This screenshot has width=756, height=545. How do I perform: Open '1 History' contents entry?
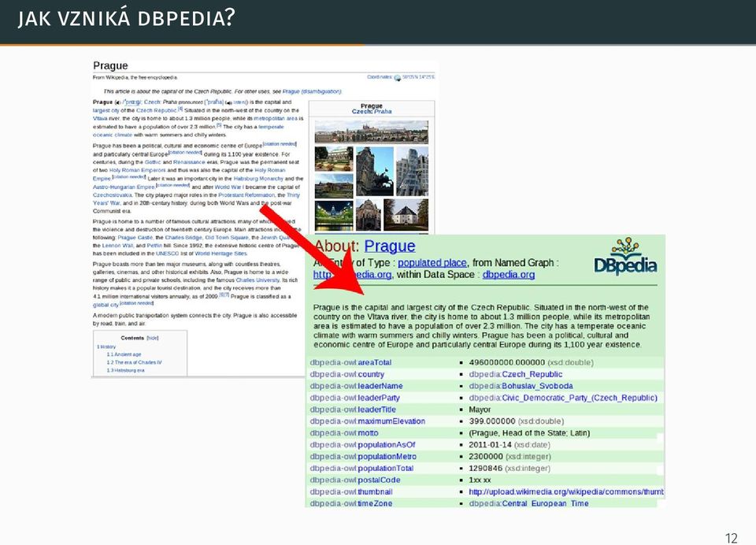tap(106, 347)
